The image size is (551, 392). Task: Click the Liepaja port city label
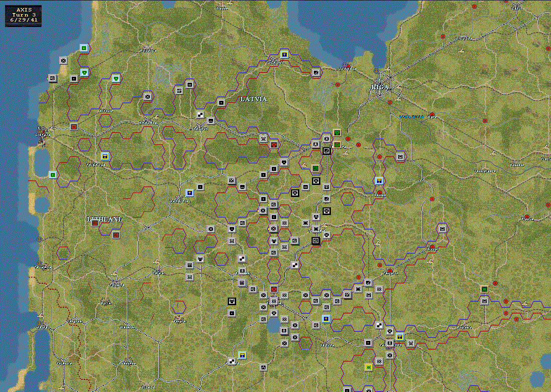[43, 134]
